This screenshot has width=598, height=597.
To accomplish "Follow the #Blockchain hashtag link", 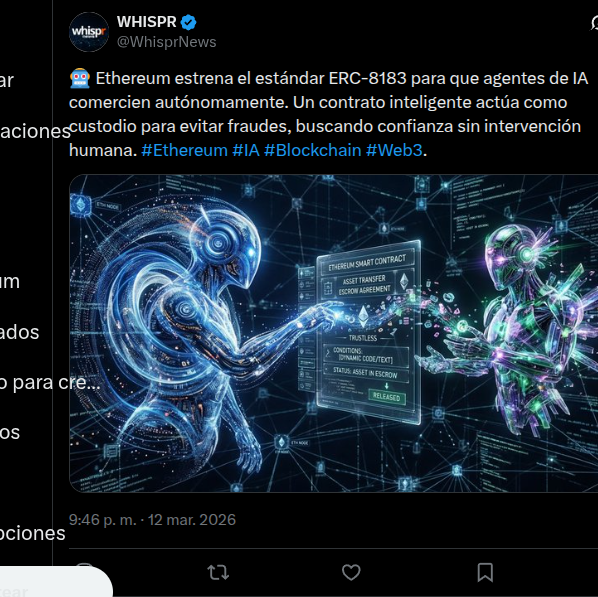I will [x=313, y=150].
